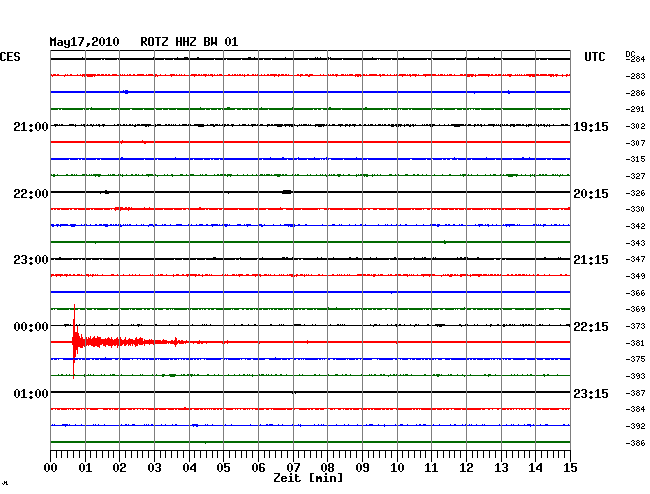Screen dimensions: 650x494
Task: Click the DC offset value -366
Action: 635,293
